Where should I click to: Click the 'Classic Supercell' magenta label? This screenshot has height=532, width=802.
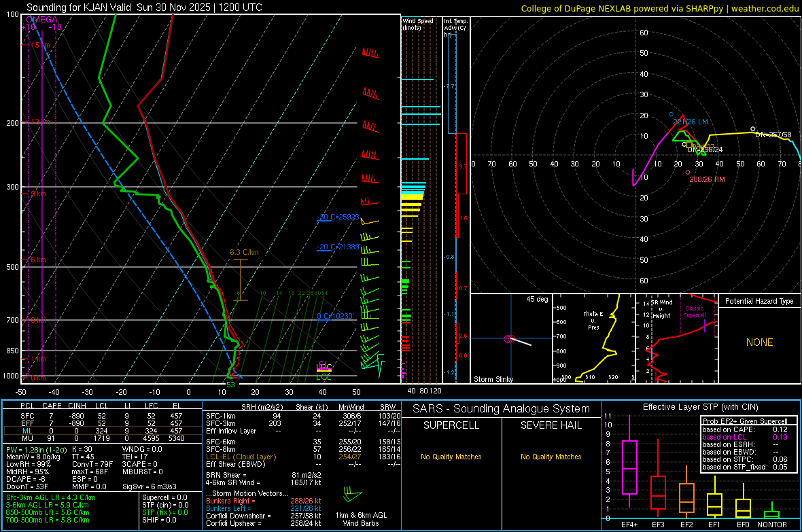695,312
